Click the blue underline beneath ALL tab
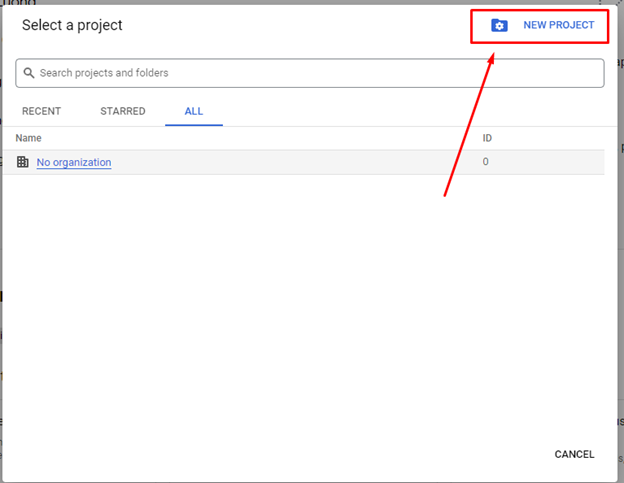Viewport: 624px width, 483px height. coord(194,125)
